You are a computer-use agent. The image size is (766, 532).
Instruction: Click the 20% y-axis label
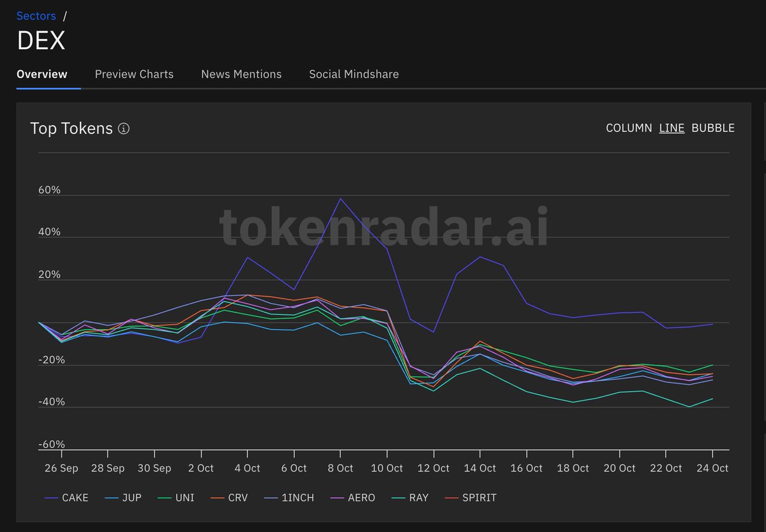coord(49,275)
